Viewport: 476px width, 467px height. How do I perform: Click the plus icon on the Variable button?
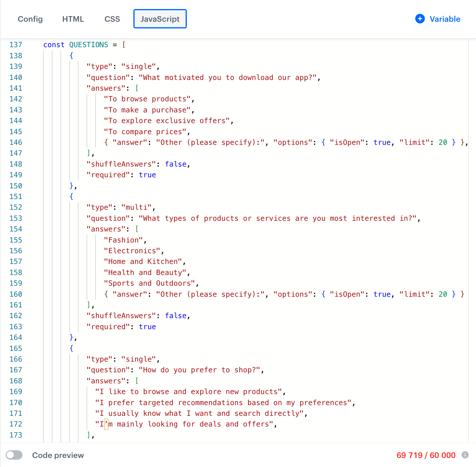[x=420, y=19]
